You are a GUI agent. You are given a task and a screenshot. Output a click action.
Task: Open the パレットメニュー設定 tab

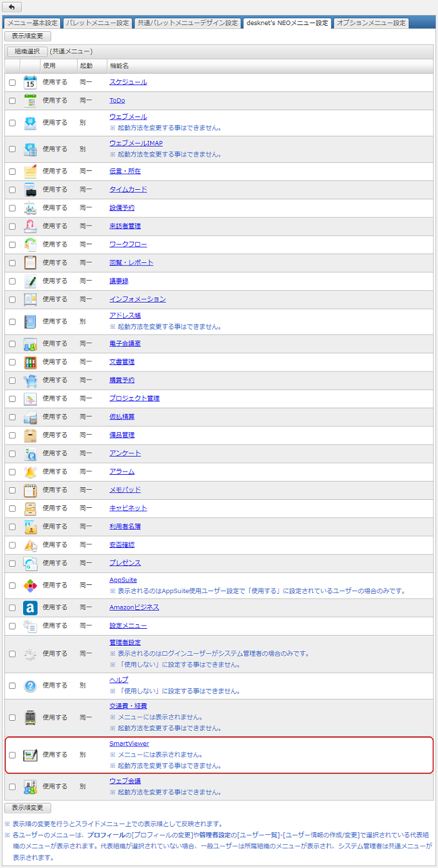[x=98, y=23]
